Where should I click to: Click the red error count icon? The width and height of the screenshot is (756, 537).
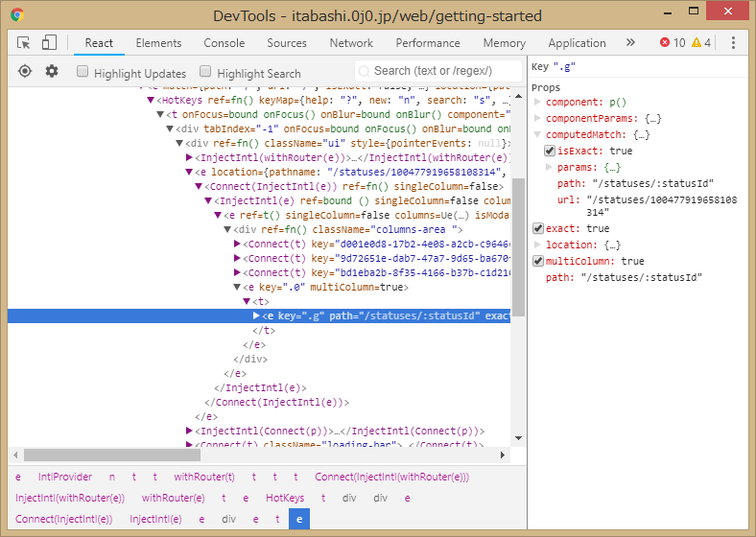(x=665, y=43)
